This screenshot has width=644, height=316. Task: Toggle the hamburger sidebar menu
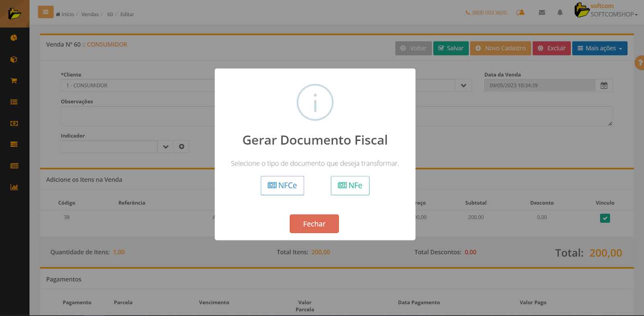pyautogui.click(x=45, y=12)
